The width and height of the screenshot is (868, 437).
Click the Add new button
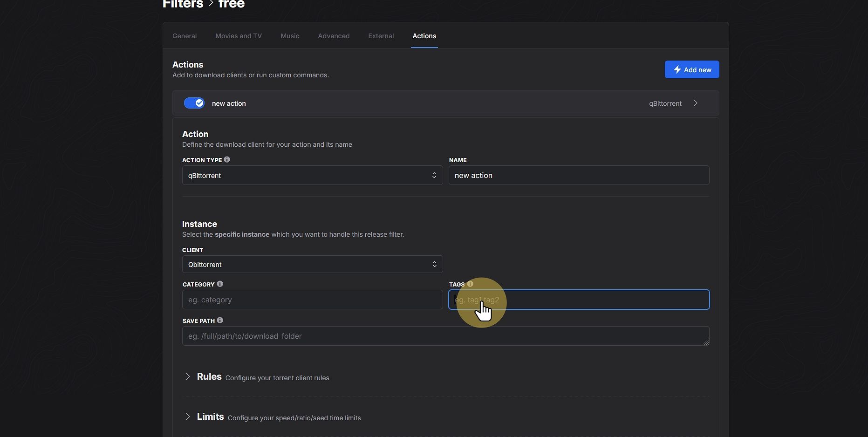(692, 69)
